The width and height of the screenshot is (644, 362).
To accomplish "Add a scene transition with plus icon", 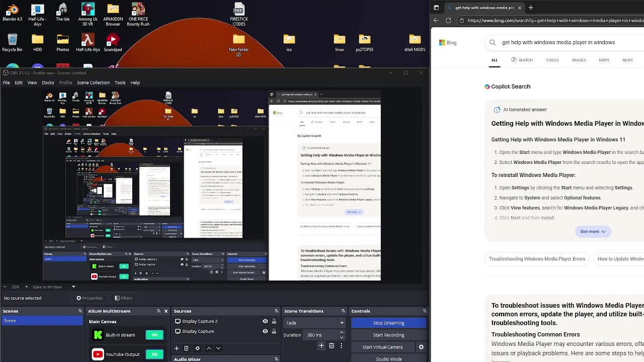I will click(321, 345).
